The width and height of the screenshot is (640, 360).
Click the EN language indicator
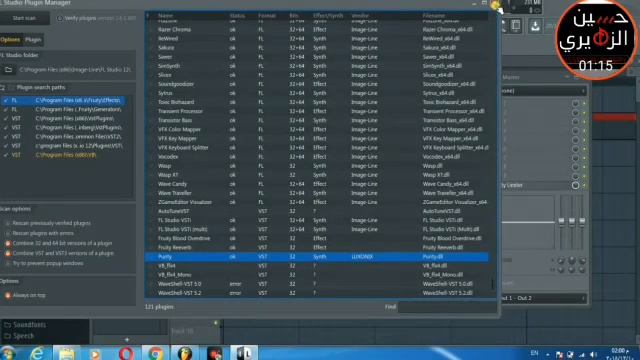coord(534,353)
